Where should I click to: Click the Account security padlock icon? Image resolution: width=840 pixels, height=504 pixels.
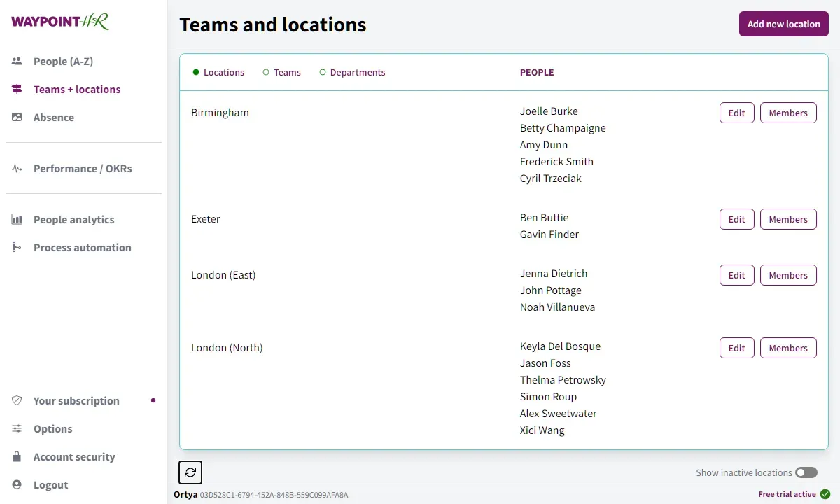click(x=16, y=456)
